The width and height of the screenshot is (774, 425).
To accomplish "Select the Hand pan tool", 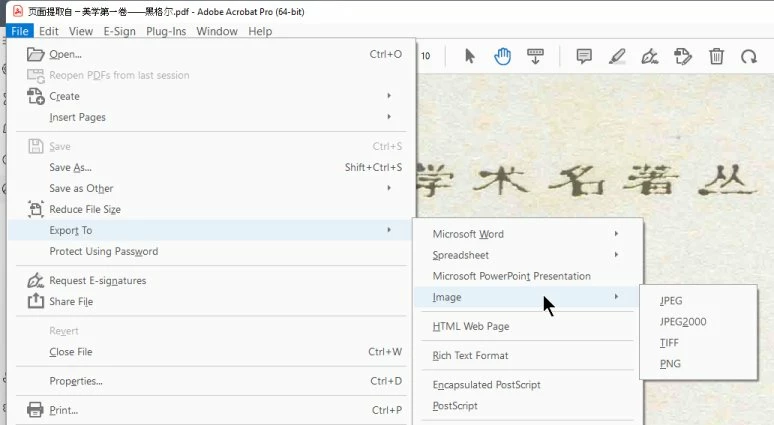I will tap(503, 56).
